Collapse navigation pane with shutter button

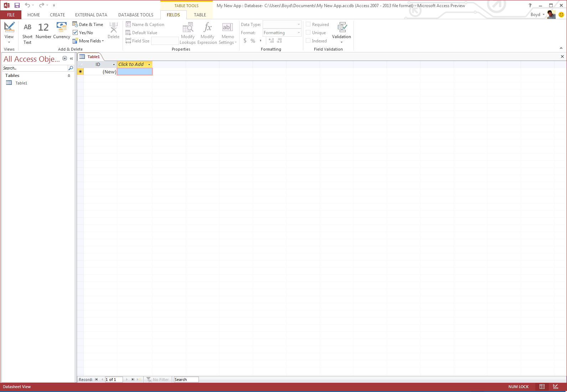(x=71, y=58)
